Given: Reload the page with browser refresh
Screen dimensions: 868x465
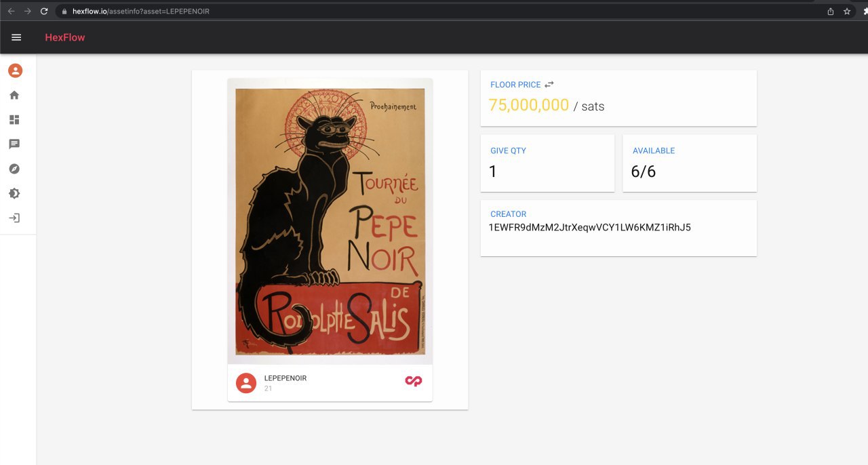Looking at the screenshot, I should (x=44, y=12).
